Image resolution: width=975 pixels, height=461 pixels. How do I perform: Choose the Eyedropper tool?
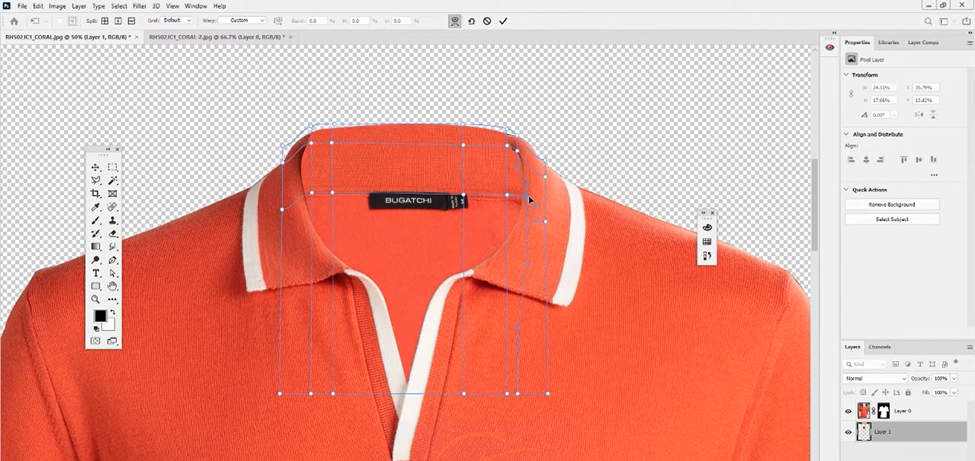pyautogui.click(x=96, y=207)
